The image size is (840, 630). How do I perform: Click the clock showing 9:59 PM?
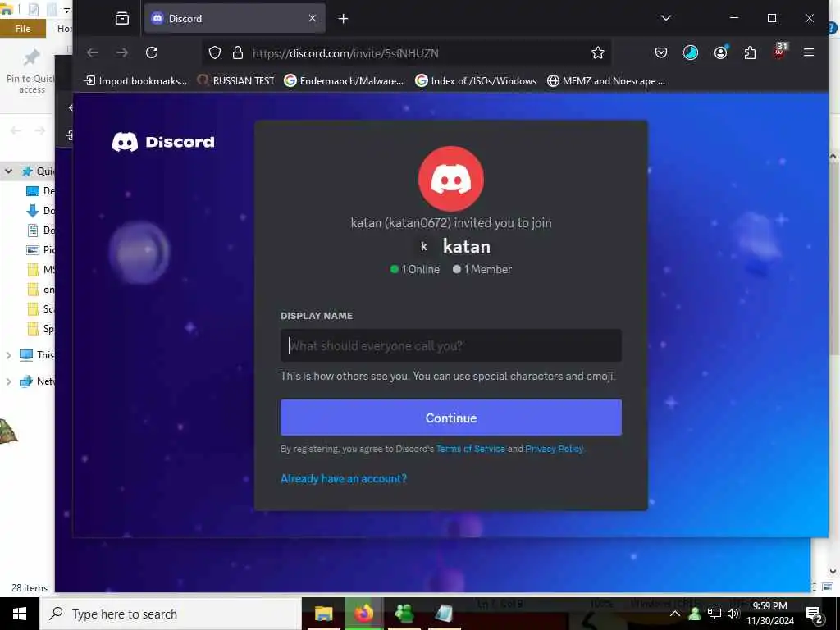769,614
